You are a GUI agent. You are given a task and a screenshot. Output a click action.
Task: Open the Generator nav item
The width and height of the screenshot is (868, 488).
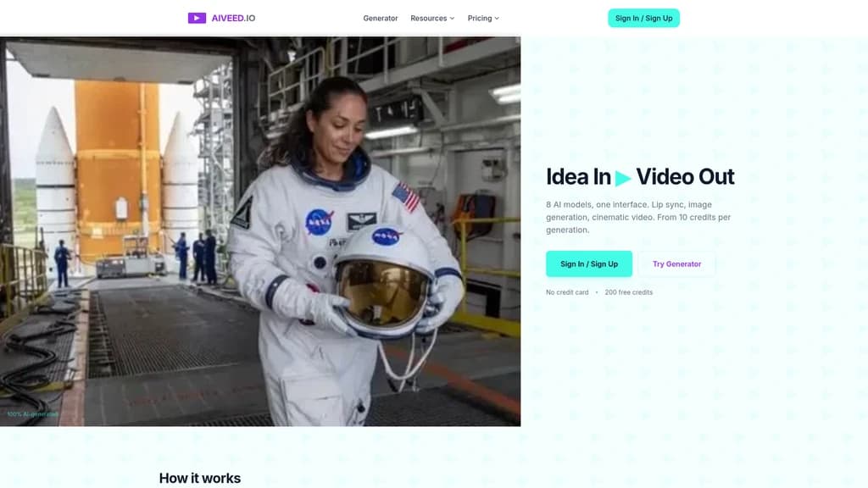tap(381, 19)
